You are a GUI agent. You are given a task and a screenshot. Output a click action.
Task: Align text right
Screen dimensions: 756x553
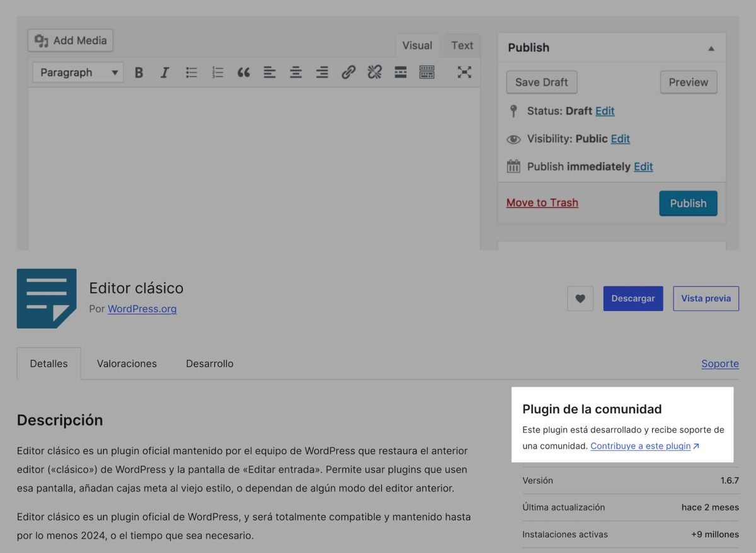click(322, 72)
